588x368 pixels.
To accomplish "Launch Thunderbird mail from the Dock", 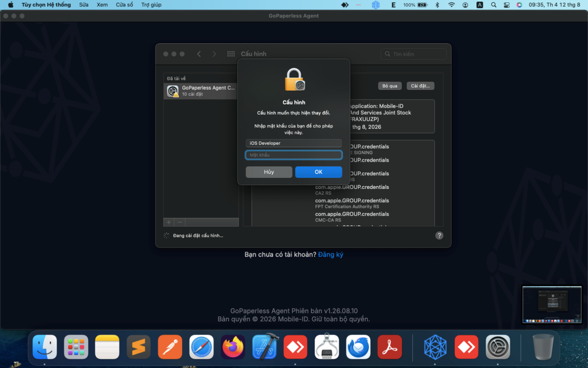I will pos(358,347).
